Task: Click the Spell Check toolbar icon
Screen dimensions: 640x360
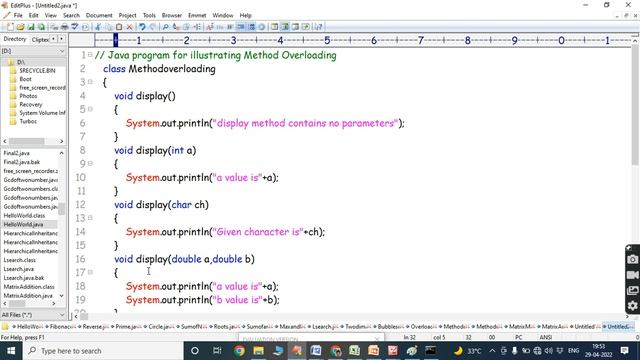Action: point(75,27)
